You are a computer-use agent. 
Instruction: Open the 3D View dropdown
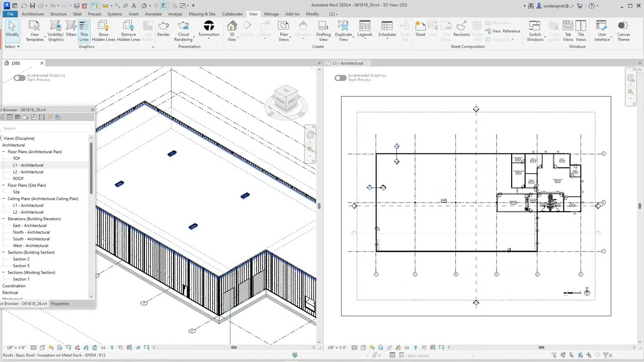tap(232, 31)
